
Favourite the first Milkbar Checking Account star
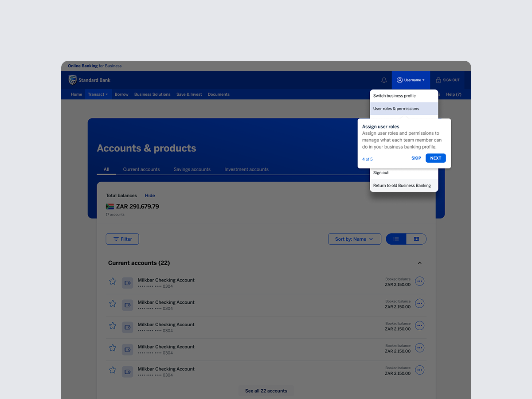click(x=113, y=282)
